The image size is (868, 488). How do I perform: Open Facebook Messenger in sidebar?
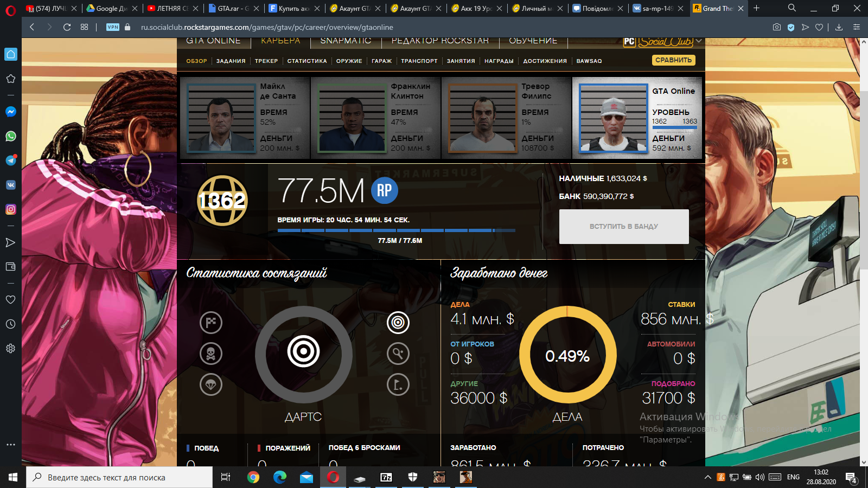coord(11,112)
